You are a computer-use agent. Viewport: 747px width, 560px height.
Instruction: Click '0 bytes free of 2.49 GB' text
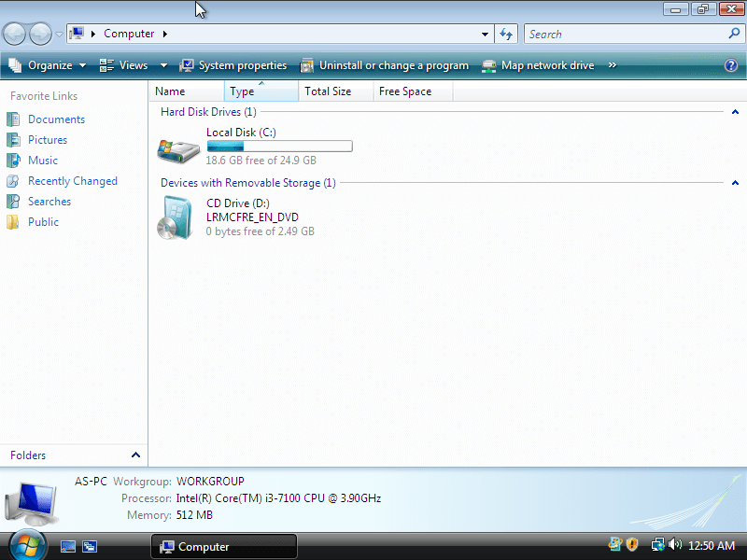pyautogui.click(x=261, y=231)
